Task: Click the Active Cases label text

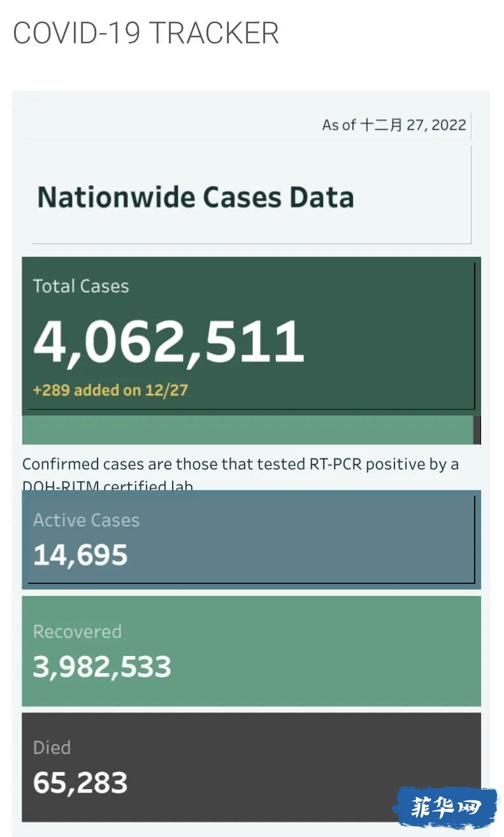Action: tap(86, 520)
